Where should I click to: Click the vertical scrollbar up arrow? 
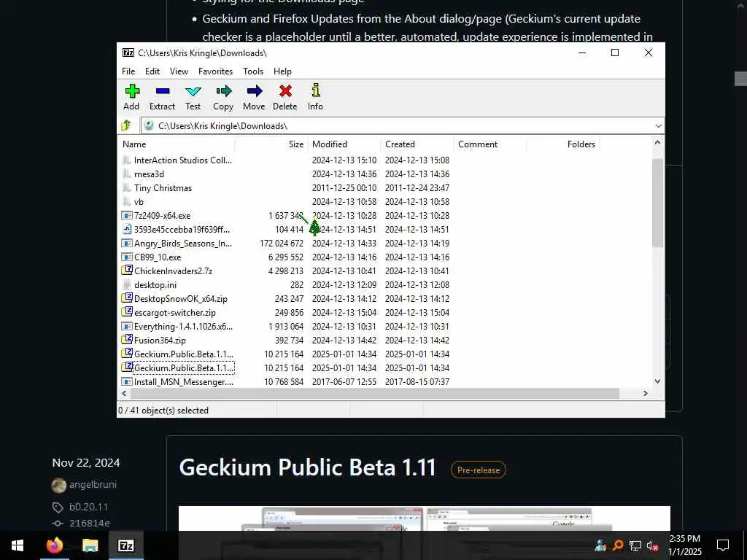pos(657,142)
